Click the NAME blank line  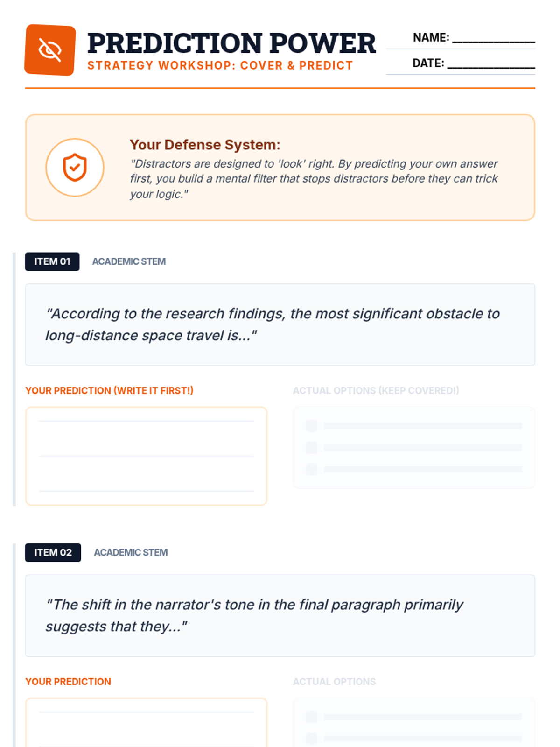493,41
